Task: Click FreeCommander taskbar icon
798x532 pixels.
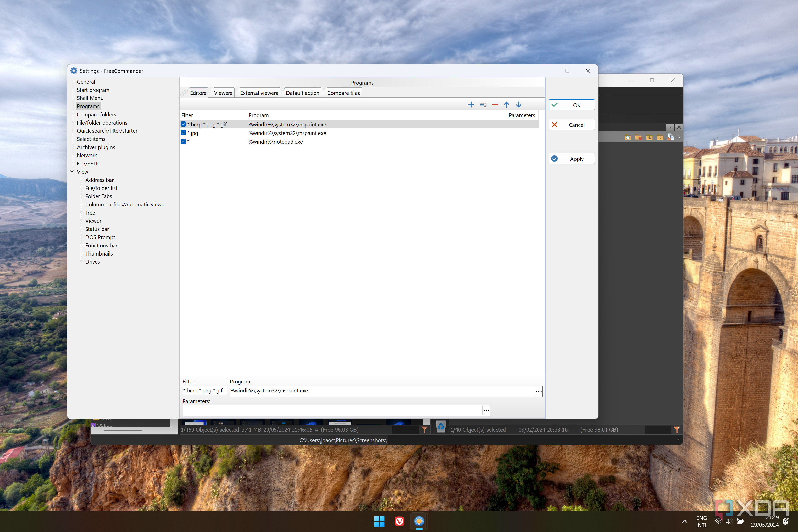Action: tap(419, 521)
